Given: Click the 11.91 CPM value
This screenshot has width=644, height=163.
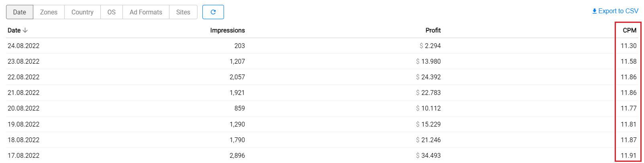Looking at the screenshot, I should pyautogui.click(x=628, y=155).
